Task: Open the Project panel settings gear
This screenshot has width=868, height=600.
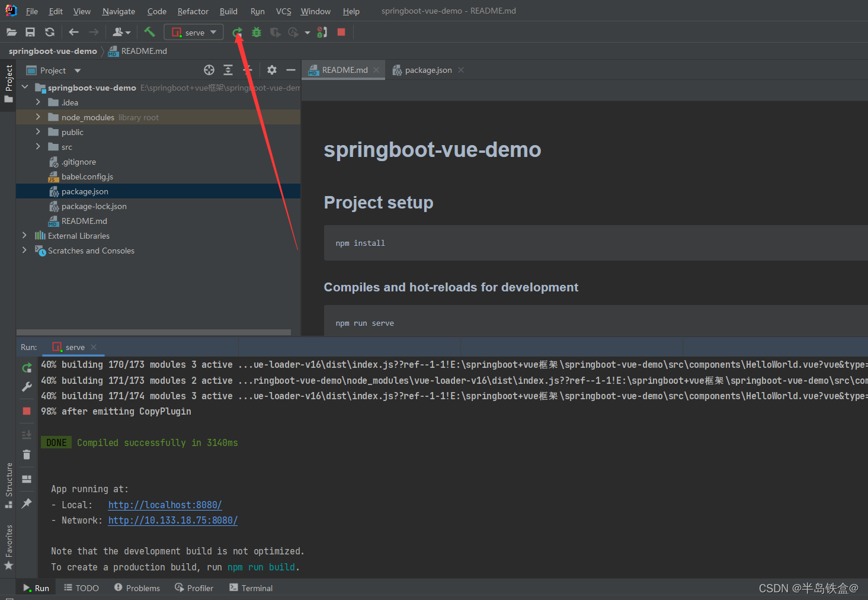Action: (x=272, y=70)
